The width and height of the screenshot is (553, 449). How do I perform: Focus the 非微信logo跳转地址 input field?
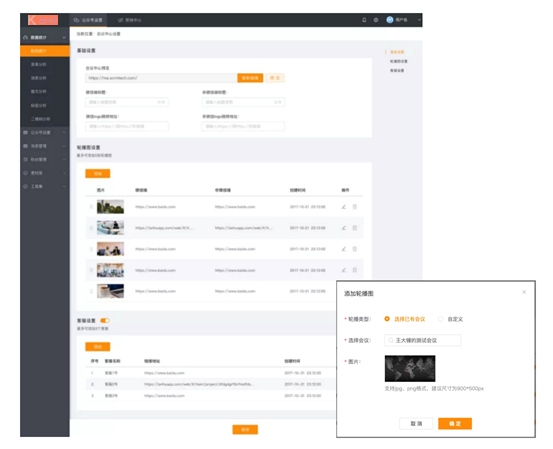(x=243, y=126)
